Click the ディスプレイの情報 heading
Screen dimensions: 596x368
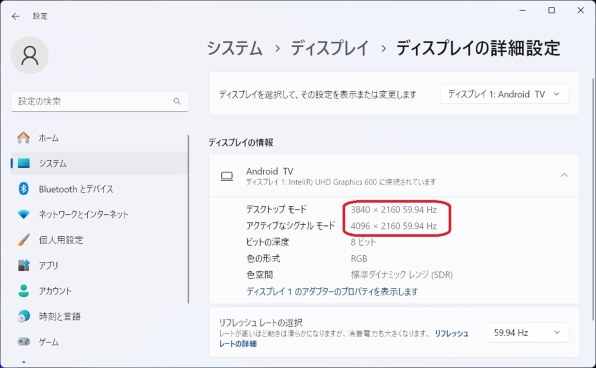[x=241, y=143]
